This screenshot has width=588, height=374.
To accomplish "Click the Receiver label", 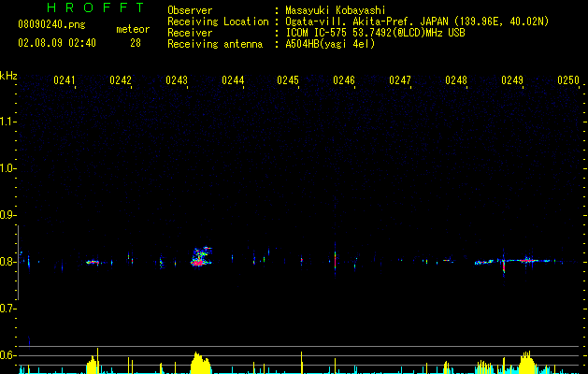I will pos(190,33).
